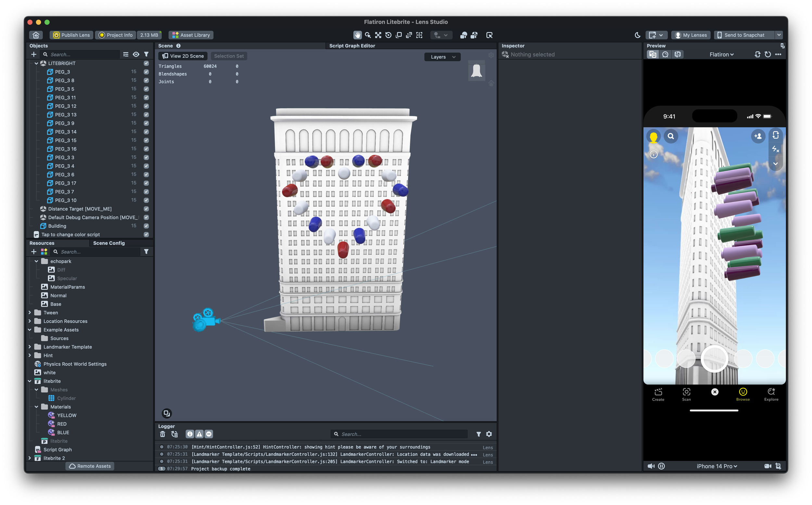
Task: Clear the Logger with trash icon
Action: tap(162, 434)
